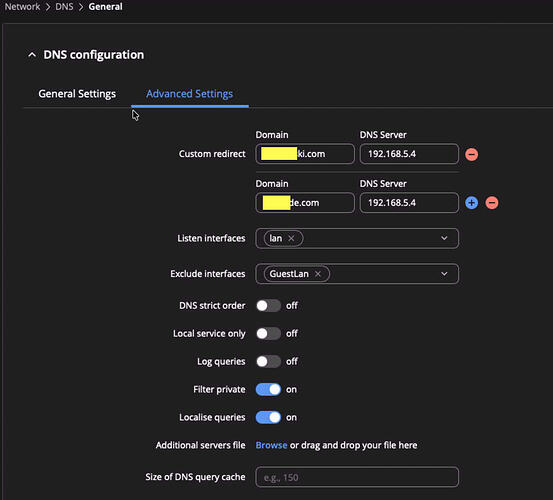
Task: Go to Network in the breadcrumb
Action: pos(22,7)
